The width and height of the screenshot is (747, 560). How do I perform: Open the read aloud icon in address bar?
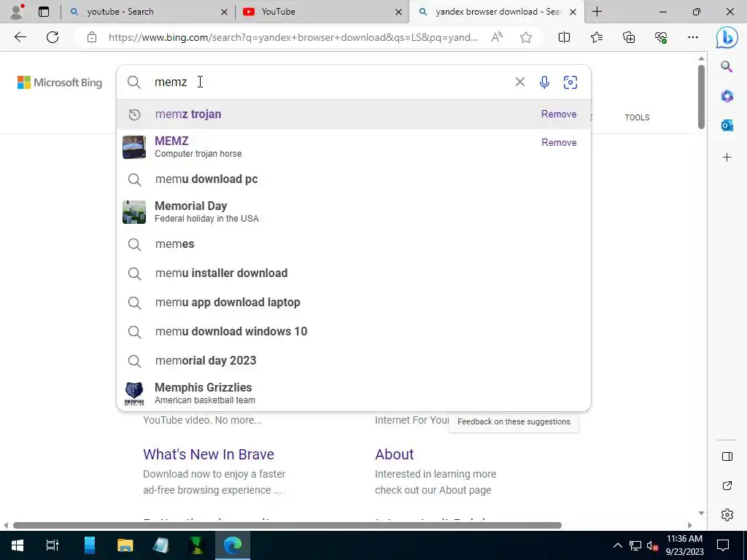[497, 37]
